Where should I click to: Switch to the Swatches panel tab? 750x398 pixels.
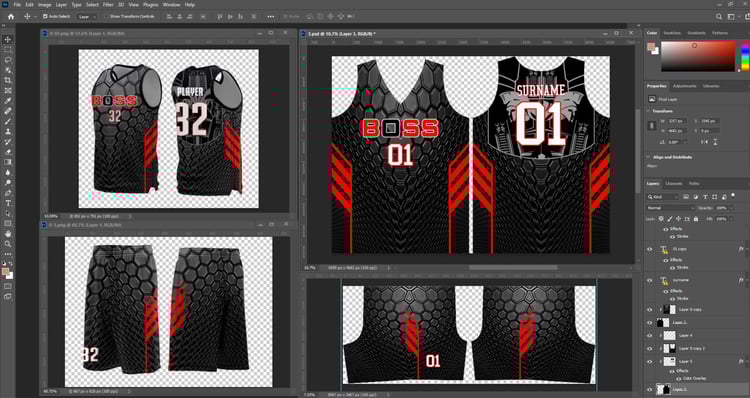672,33
